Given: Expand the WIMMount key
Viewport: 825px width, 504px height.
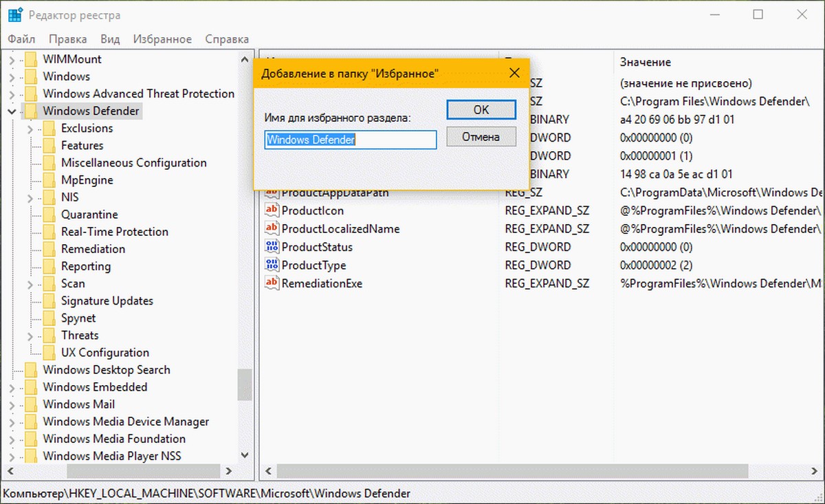Looking at the screenshot, I should coord(12,59).
